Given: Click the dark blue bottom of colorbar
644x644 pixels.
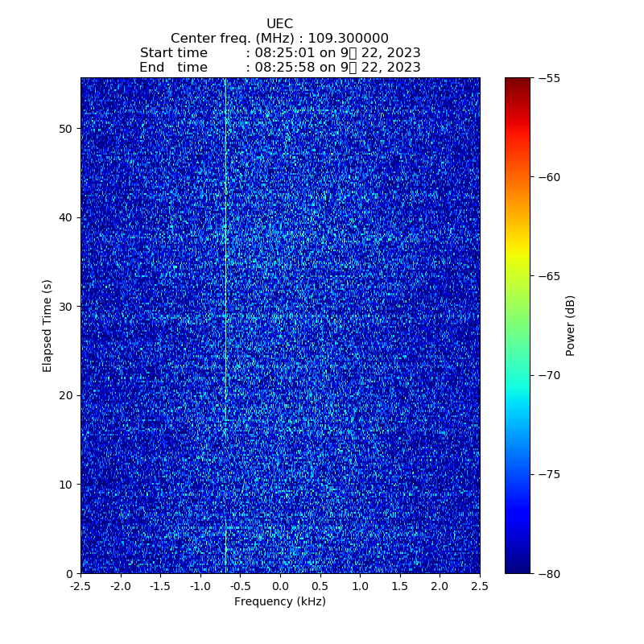Looking at the screenshot, I should coord(518,568).
